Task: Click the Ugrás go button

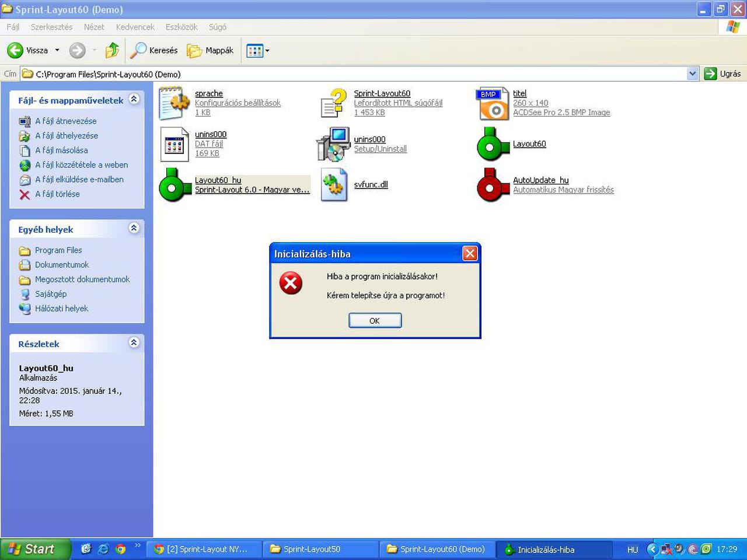Action: pos(722,73)
